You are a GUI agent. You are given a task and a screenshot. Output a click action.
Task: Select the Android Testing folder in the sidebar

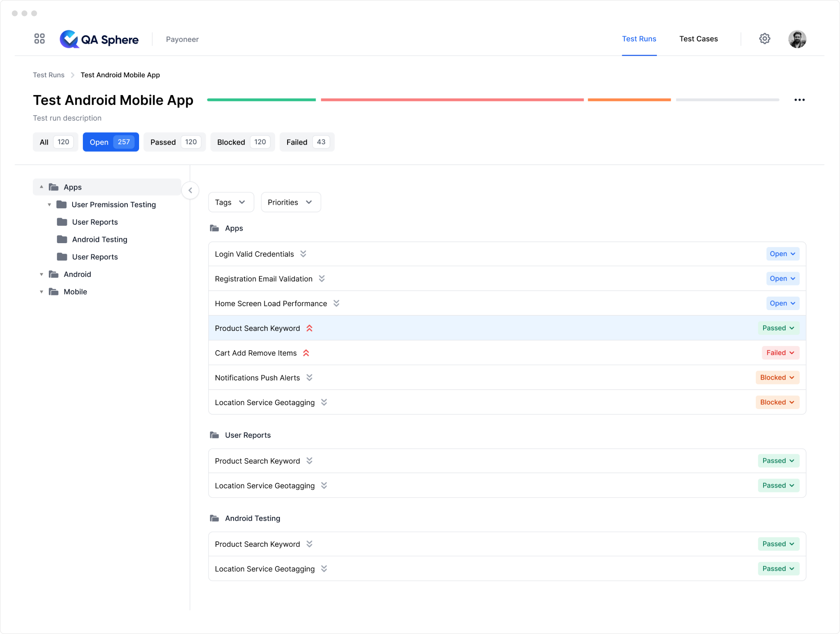[x=99, y=239]
